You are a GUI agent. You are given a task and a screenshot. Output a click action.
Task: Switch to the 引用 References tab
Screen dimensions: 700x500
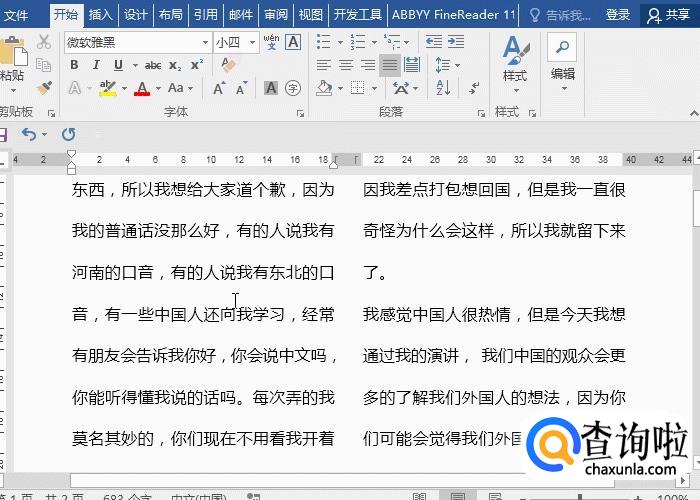coord(205,15)
